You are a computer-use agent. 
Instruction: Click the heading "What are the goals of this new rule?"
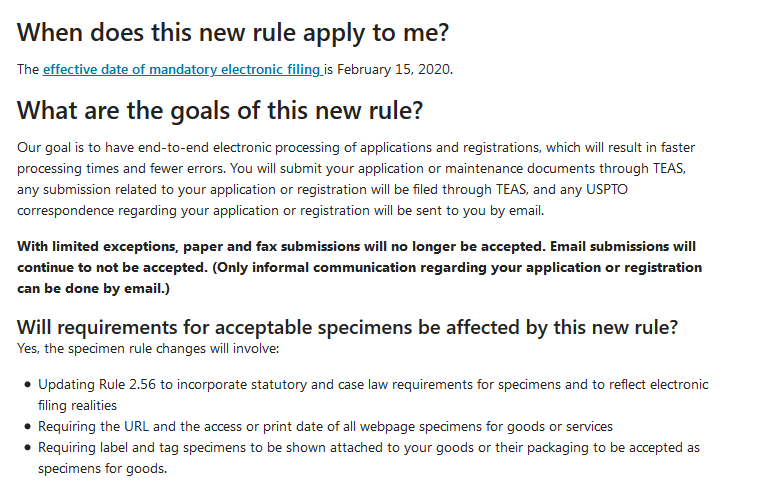coord(220,109)
